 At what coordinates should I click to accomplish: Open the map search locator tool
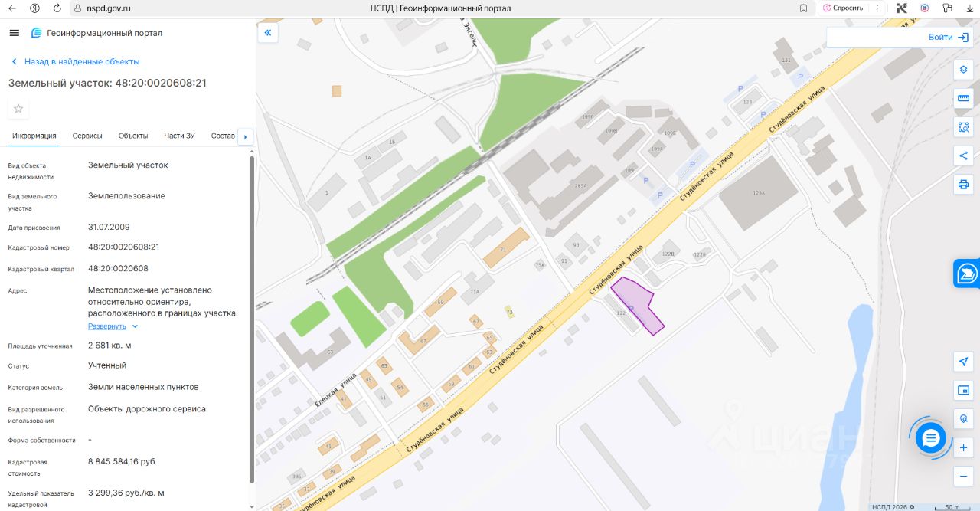coord(964,419)
